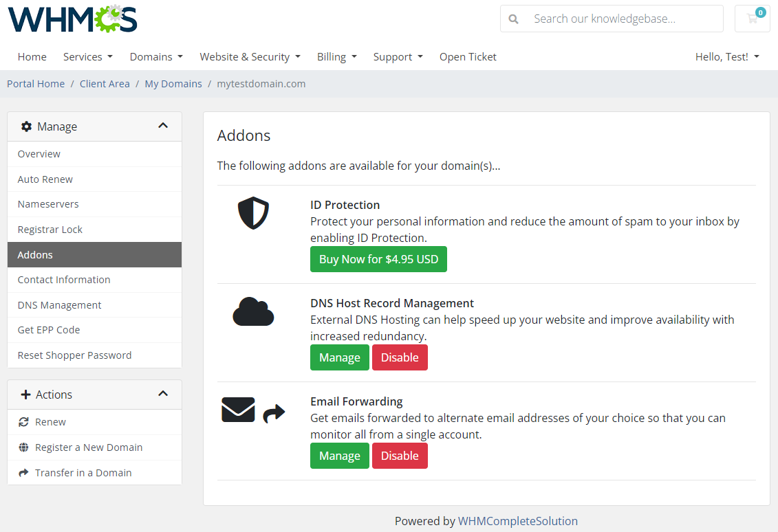This screenshot has width=778, height=532.
Task: Open the Billing menu
Action: pos(336,56)
